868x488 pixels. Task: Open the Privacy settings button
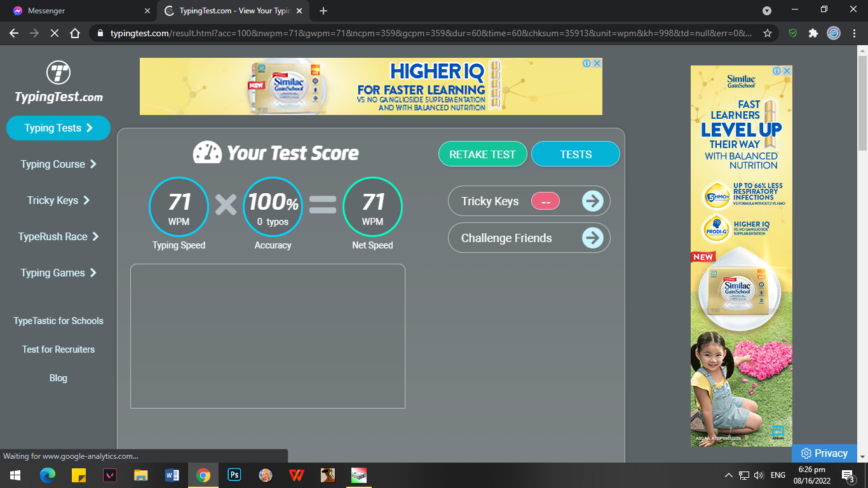[824, 453]
